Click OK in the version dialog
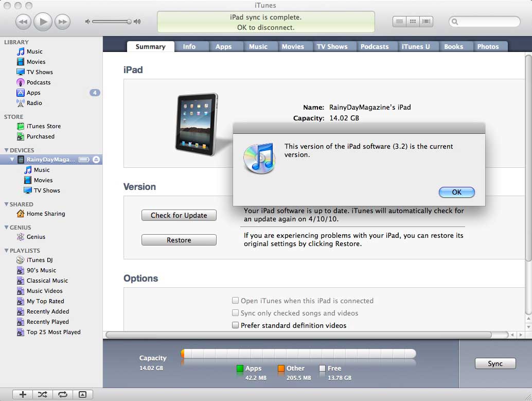This screenshot has height=401, width=532. tap(457, 192)
